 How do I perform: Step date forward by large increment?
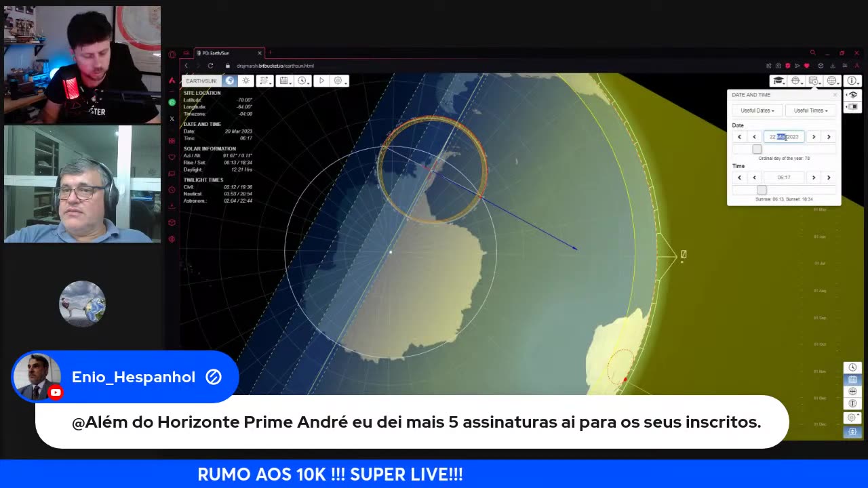[829, 137]
